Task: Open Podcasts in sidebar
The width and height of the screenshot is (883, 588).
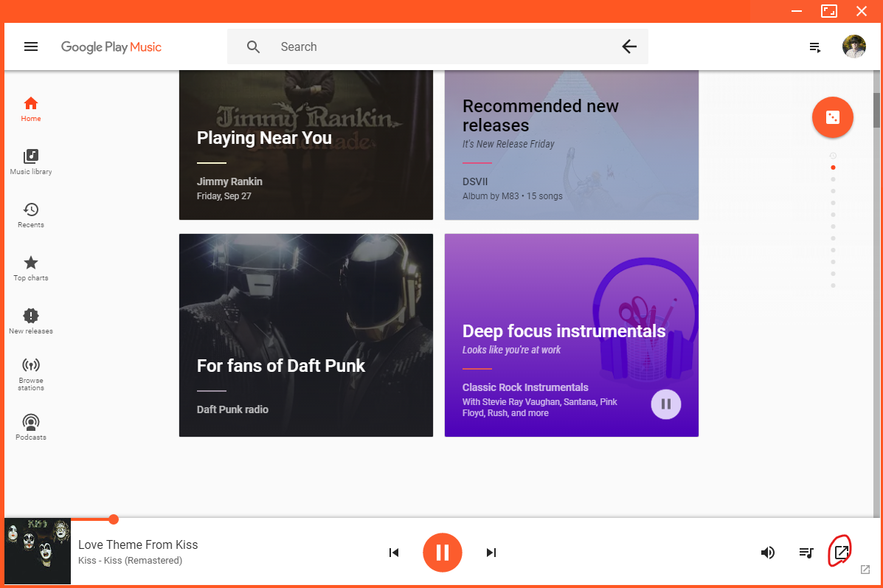Action: pyautogui.click(x=31, y=427)
